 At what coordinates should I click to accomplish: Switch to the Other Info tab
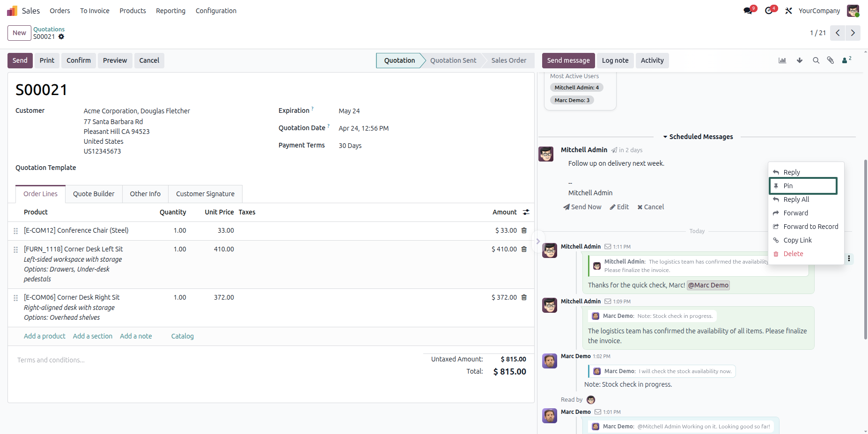[x=145, y=194]
